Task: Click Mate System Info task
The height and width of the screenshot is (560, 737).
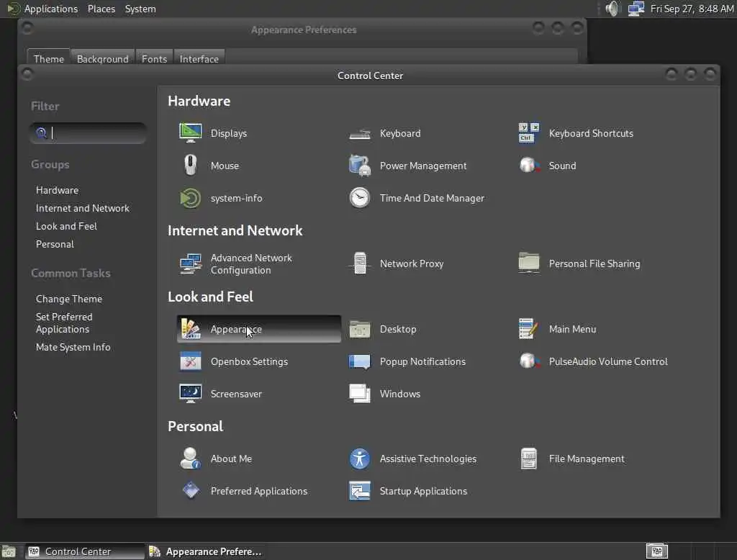Action: pyautogui.click(x=73, y=347)
